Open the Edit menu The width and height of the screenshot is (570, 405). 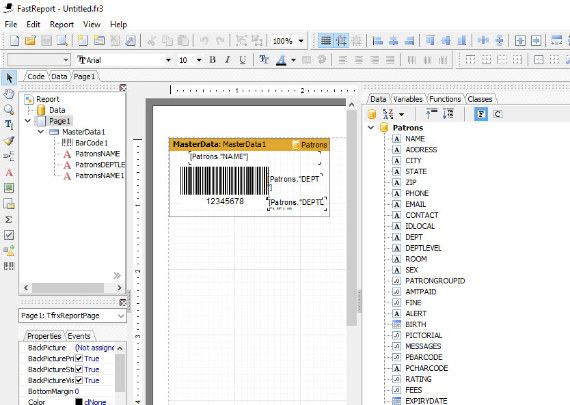click(x=33, y=24)
